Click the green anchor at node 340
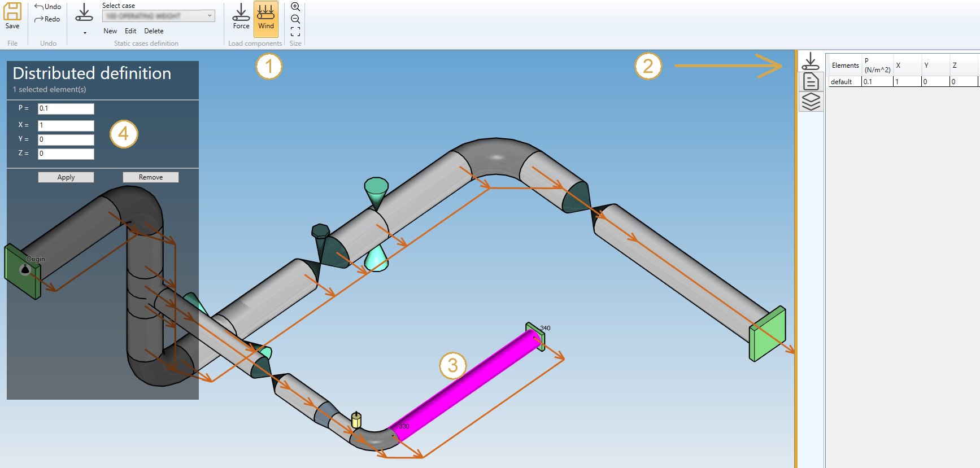The image size is (980, 468). [535, 336]
